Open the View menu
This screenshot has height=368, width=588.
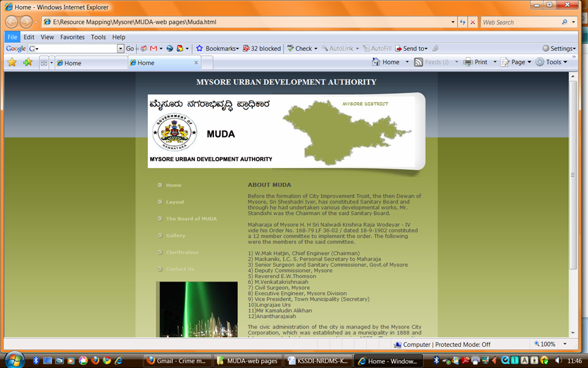47,37
